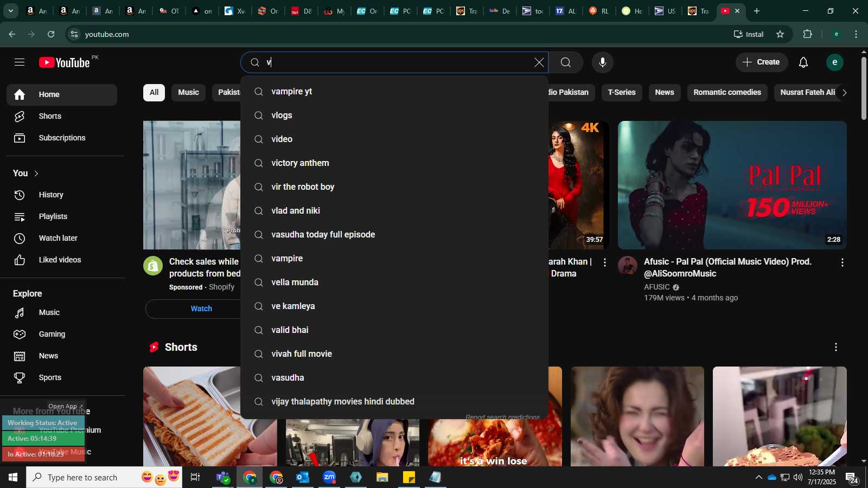This screenshot has width=868, height=488.
Task: Open Gaming under Explore
Action: [62, 334]
